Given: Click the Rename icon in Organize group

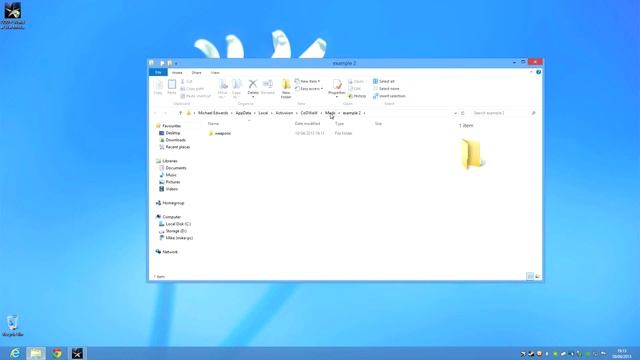Looking at the screenshot, I should point(268,87).
